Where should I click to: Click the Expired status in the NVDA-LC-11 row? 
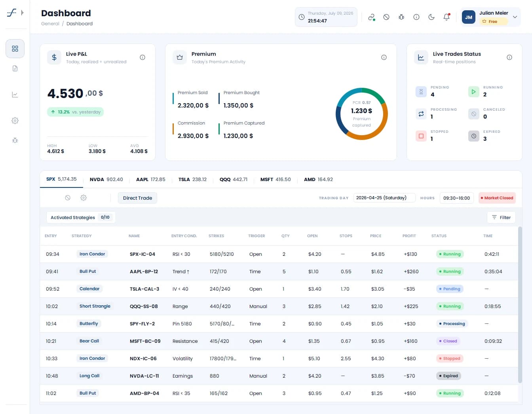click(x=448, y=376)
